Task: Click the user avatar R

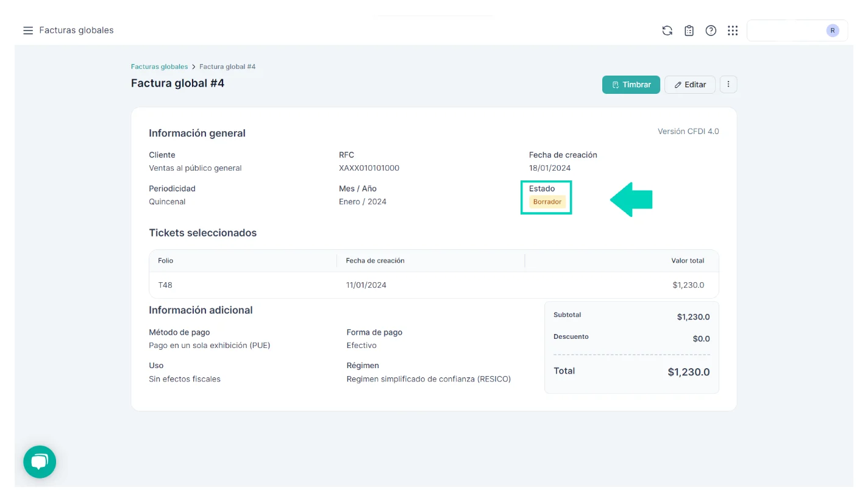Action: click(x=833, y=30)
